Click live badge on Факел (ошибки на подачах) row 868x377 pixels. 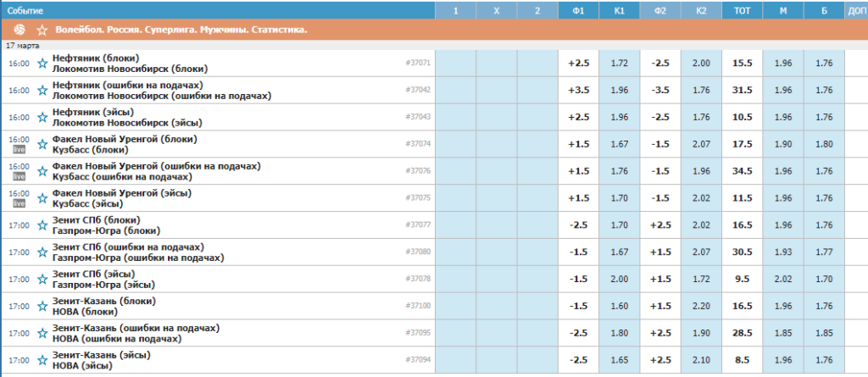point(19,176)
